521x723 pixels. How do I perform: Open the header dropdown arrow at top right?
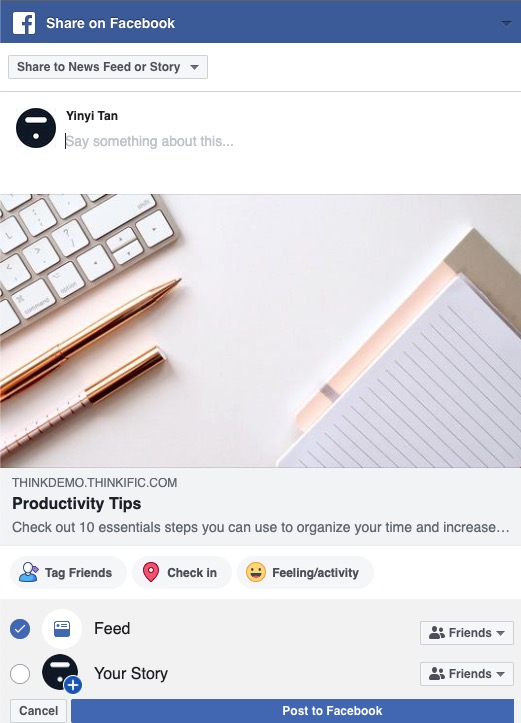(x=506, y=23)
